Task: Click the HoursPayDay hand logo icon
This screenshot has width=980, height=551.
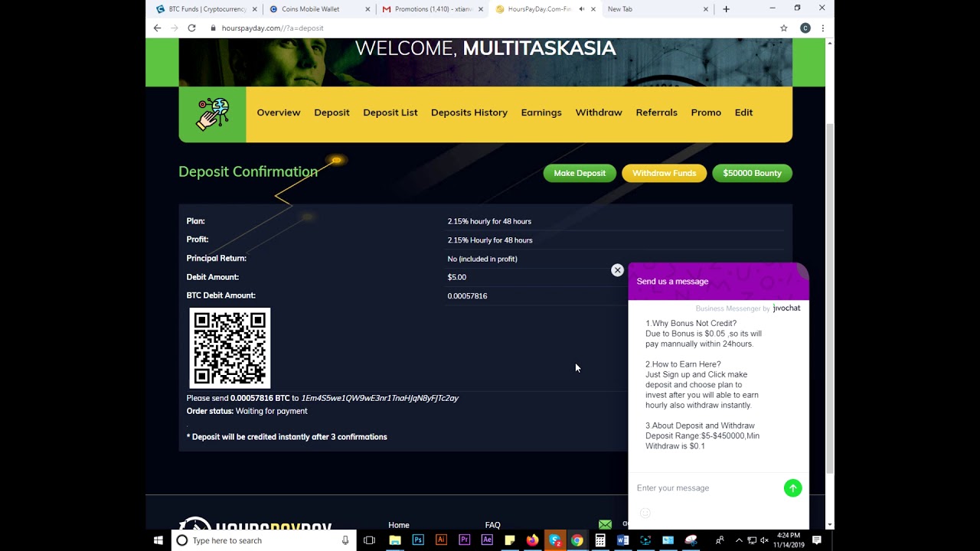Action: (x=212, y=114)
